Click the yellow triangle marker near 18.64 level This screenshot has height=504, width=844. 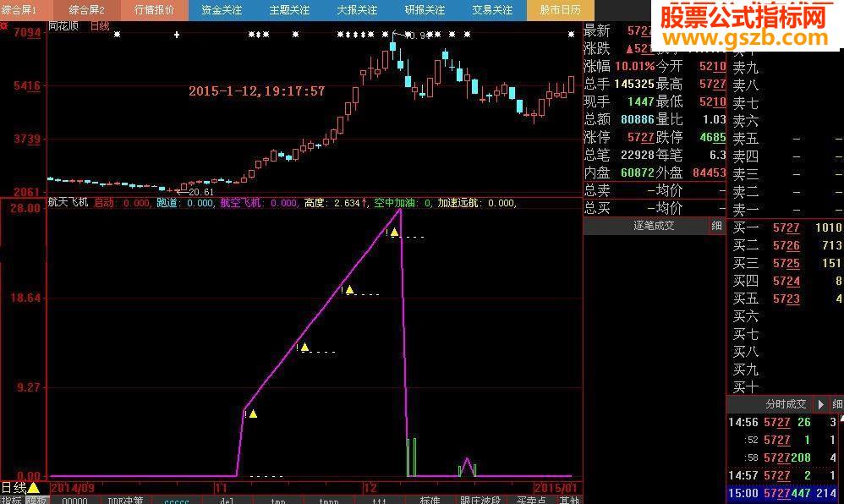[x=350, y=290]
